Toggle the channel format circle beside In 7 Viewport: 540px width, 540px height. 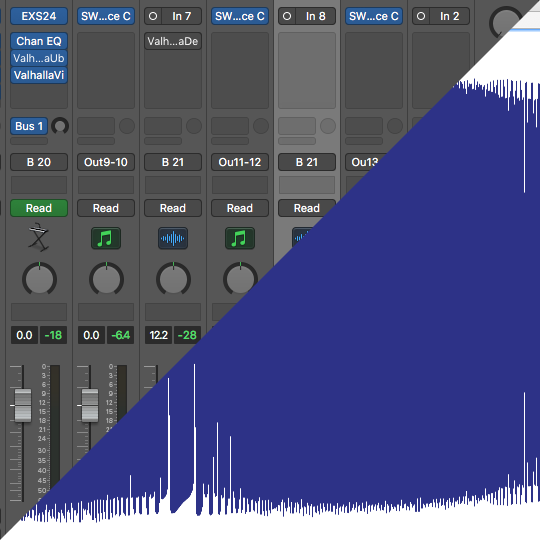153,16
